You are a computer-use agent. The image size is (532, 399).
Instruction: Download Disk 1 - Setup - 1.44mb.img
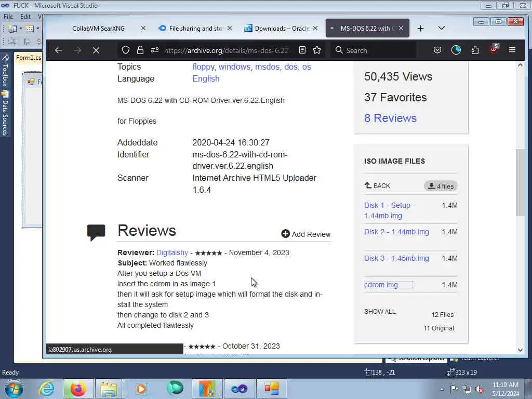click(390, 210)
